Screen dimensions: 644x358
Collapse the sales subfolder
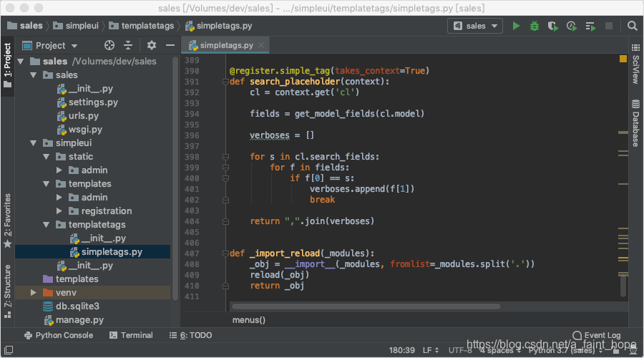pos(33,75)
